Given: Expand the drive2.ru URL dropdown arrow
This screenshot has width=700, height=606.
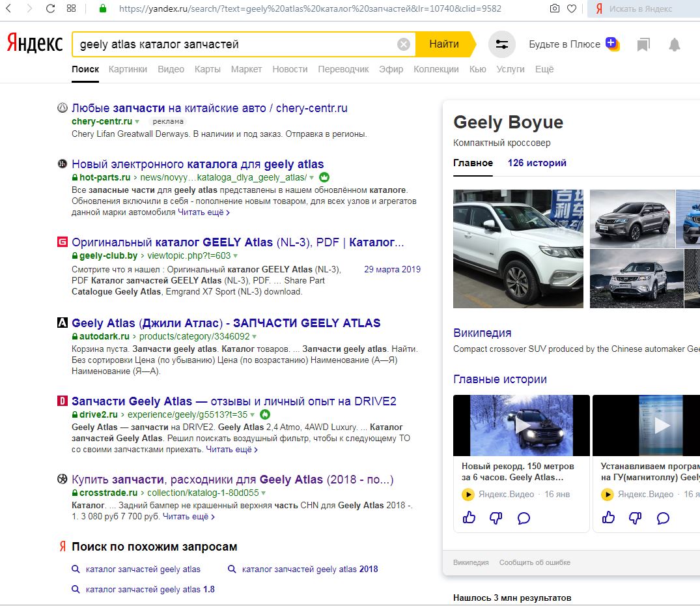Looking at the screenshot, I should [x=252, y=414].
